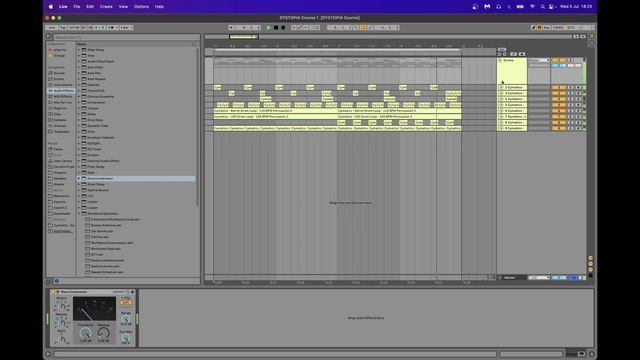The height and width of the screenshot is (360, 640).
Task: Click the tempo value field
Action: [x=74, y=28]
